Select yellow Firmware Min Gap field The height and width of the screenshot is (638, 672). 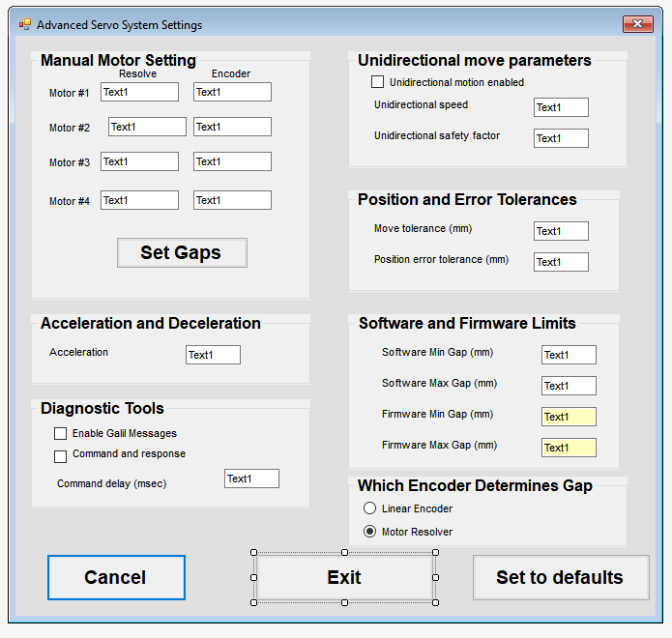(x=569, y=417)
